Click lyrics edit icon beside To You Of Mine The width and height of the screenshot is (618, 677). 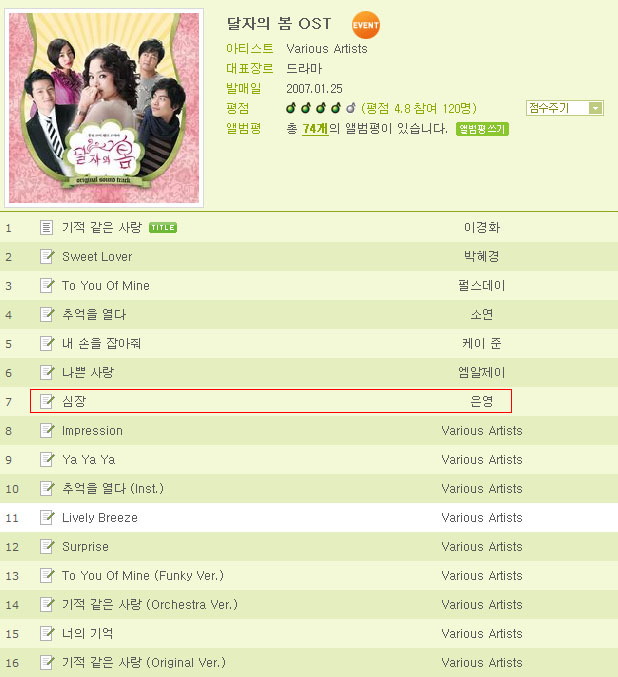(47, 285)
